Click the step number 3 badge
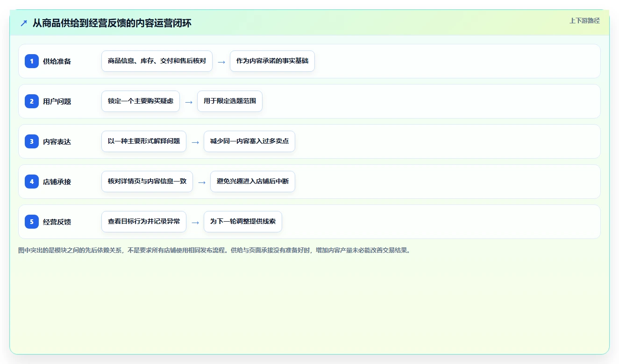 32,141
